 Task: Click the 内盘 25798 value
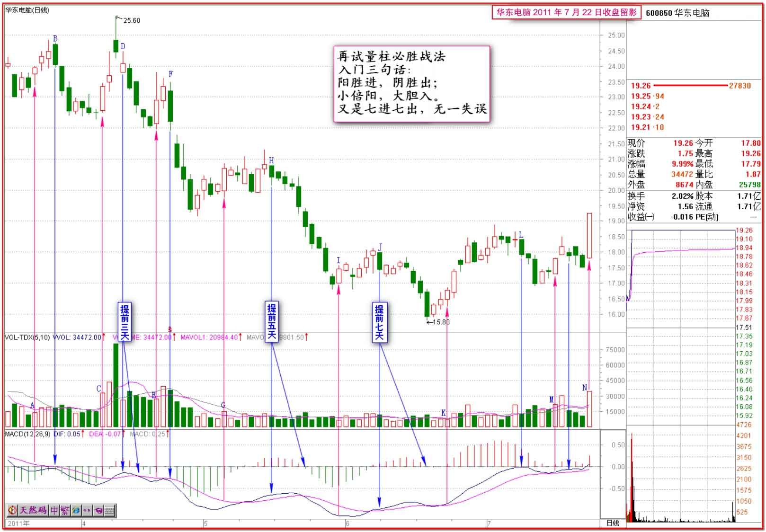click(750, 185)
